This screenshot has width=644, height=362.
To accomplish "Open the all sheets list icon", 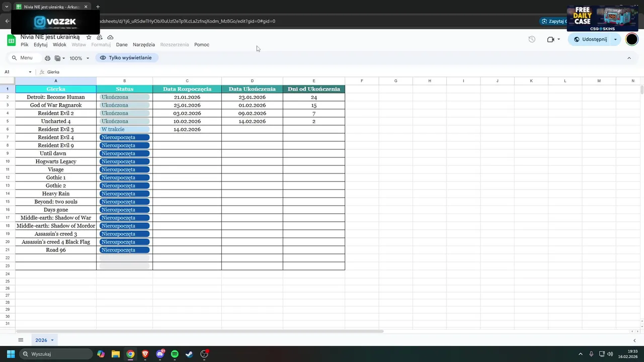I will pos(21,340).
